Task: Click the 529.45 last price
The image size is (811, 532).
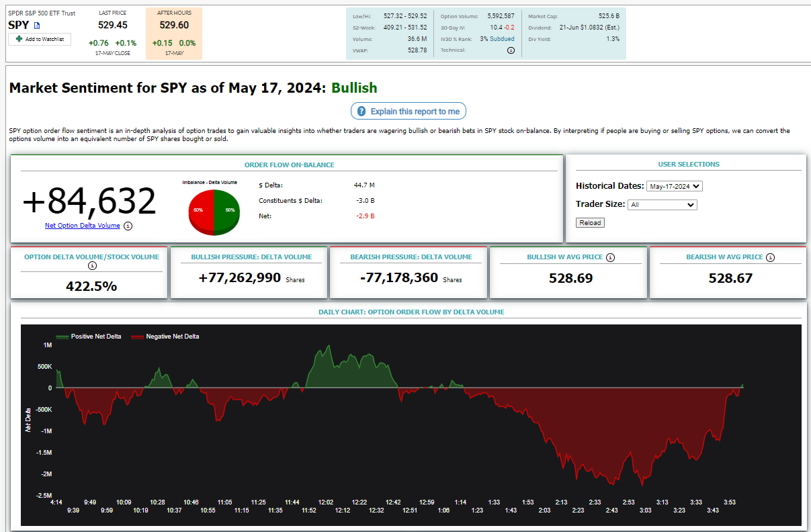Action: (x=112, y=25)
